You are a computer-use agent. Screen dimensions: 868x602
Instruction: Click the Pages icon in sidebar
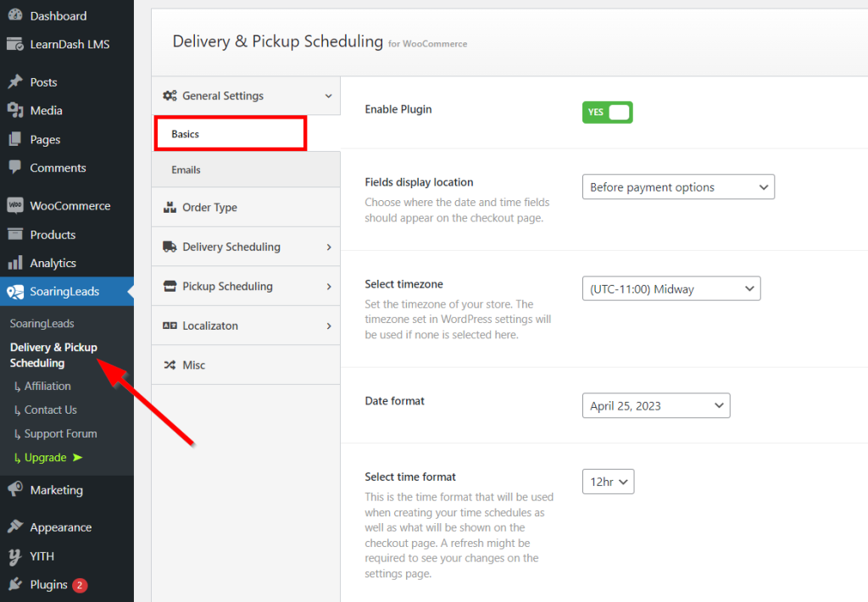point(15,139)
